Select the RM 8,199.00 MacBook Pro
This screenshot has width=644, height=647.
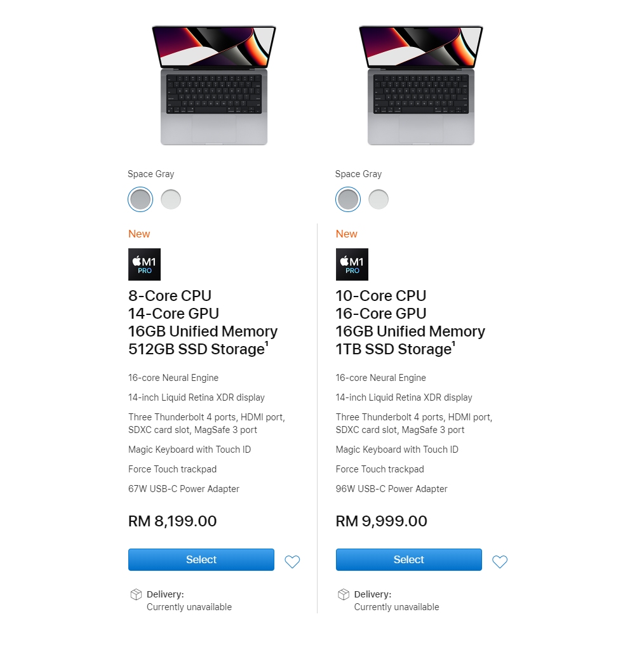201,559
